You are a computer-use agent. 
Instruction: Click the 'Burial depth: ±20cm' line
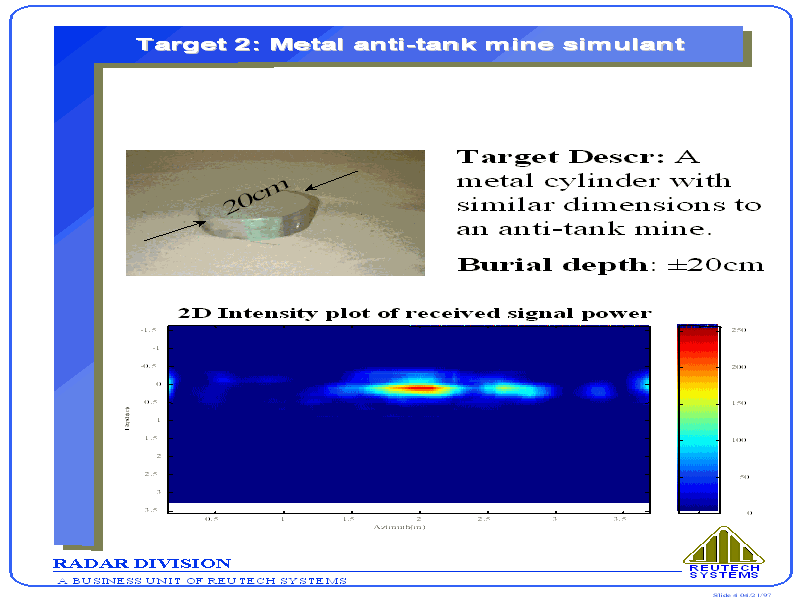tap(611, 265)
